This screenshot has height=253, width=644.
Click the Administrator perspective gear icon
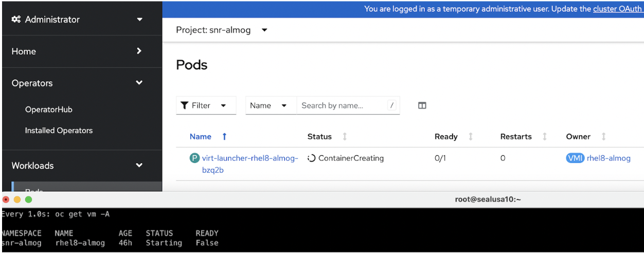[16, 20]
